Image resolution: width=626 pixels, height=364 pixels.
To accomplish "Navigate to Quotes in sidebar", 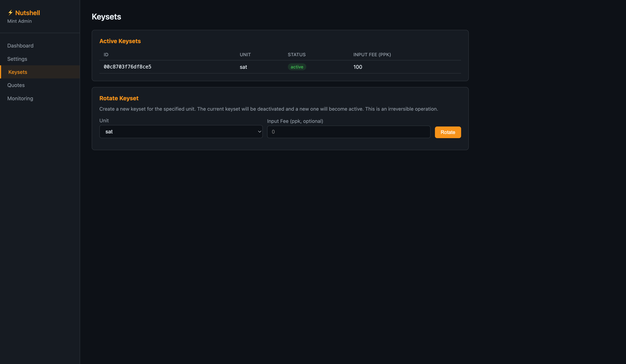I will point(16,85).
